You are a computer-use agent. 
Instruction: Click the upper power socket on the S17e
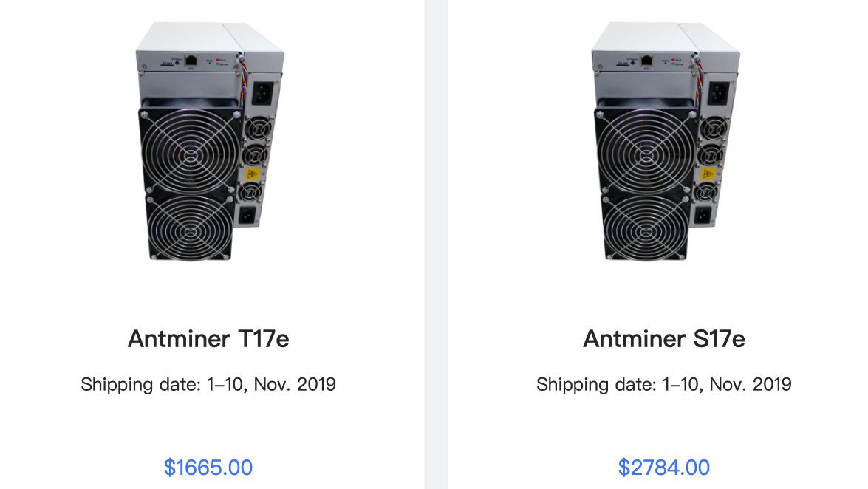718,94
